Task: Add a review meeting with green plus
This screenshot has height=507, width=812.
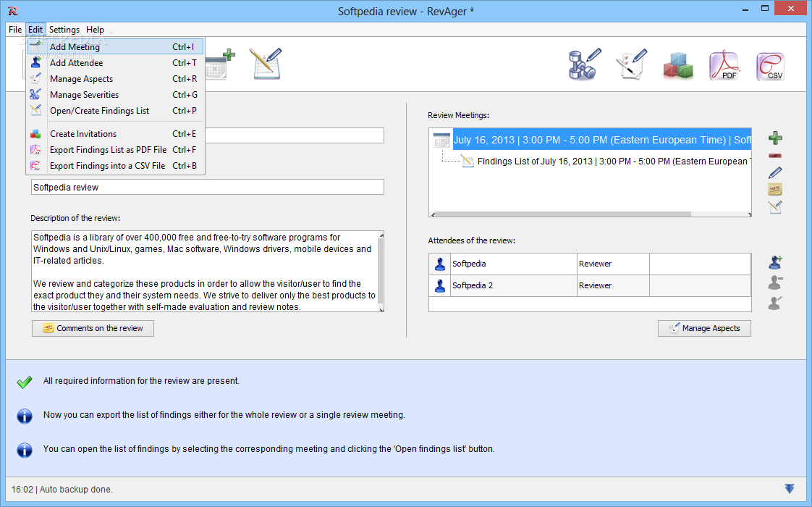Action: click(x=775, y=138)
